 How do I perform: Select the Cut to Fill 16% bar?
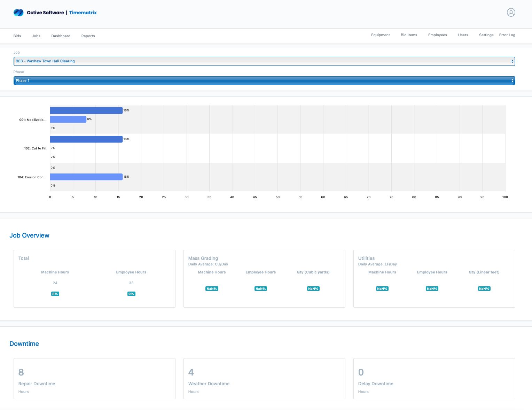coord(86,139)
